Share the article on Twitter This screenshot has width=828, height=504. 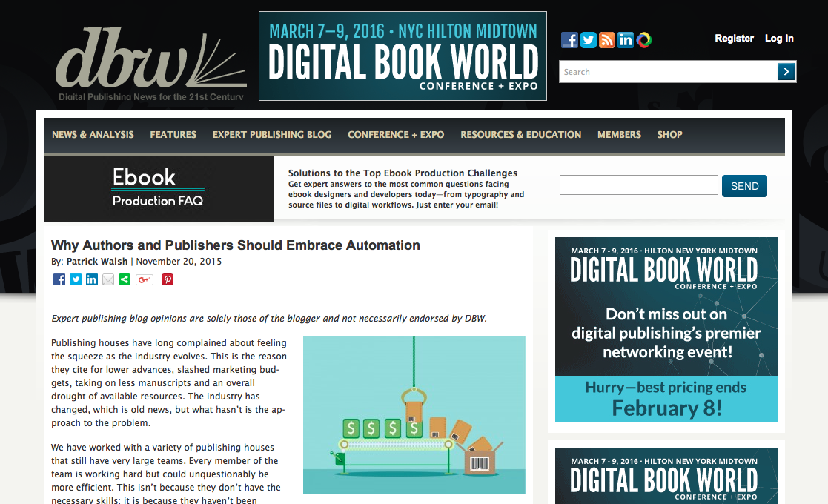(76, 279)
